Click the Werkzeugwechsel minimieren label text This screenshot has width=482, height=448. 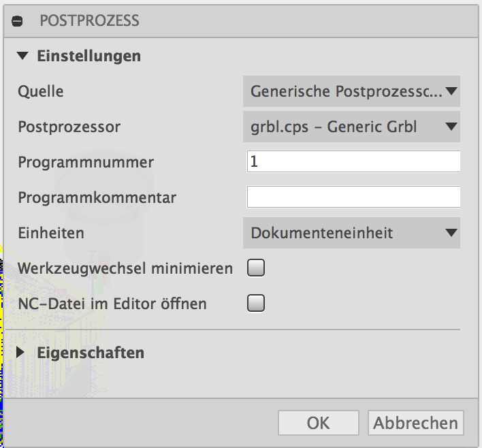pos(125,268)
